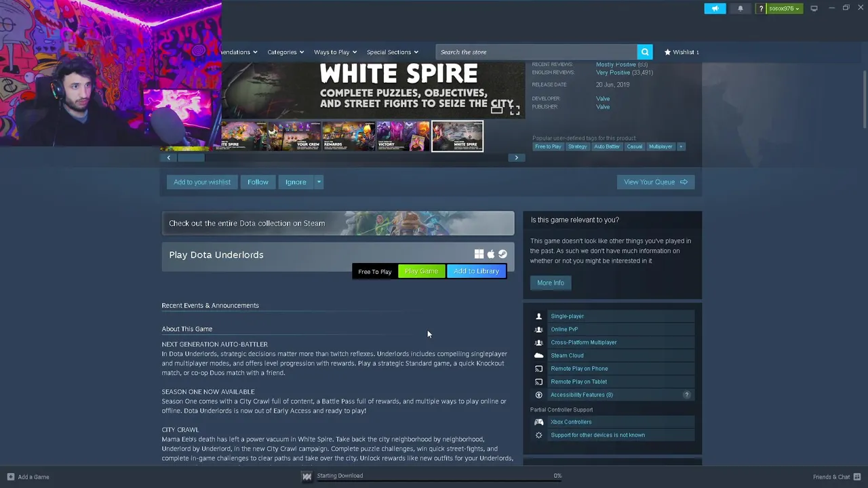Select the Free to Play tag
868x488 pixels.
click(x=548, y=146)
